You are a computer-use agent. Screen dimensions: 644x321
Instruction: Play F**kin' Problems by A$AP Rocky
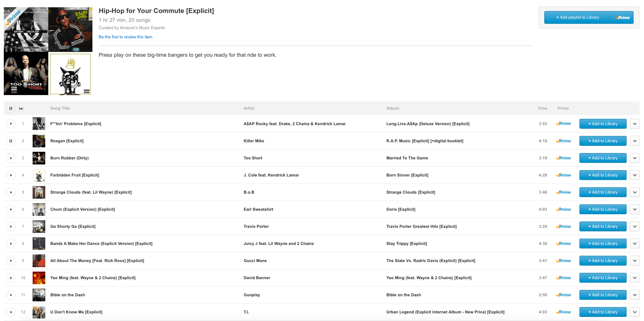coord(10,124)
